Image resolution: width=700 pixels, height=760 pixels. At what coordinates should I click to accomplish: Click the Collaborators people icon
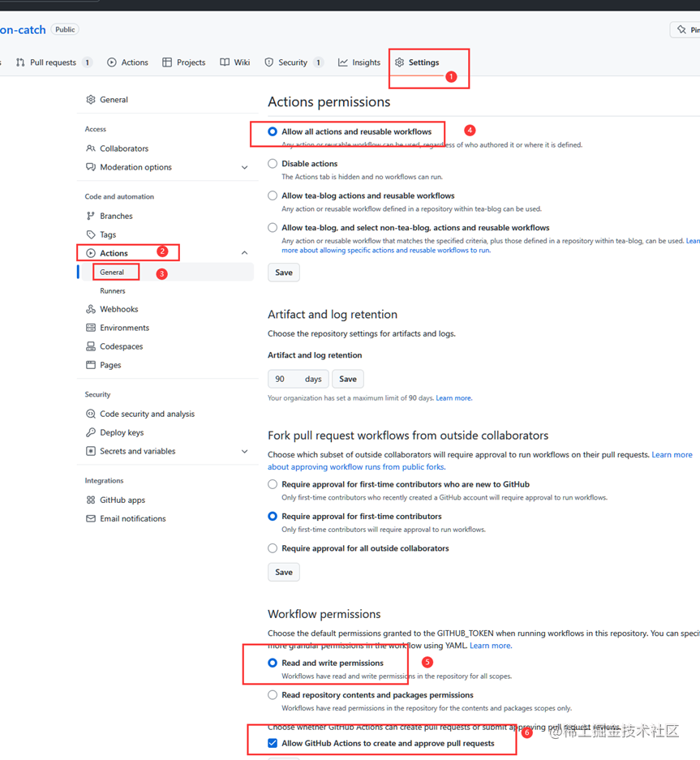[91, 148]
